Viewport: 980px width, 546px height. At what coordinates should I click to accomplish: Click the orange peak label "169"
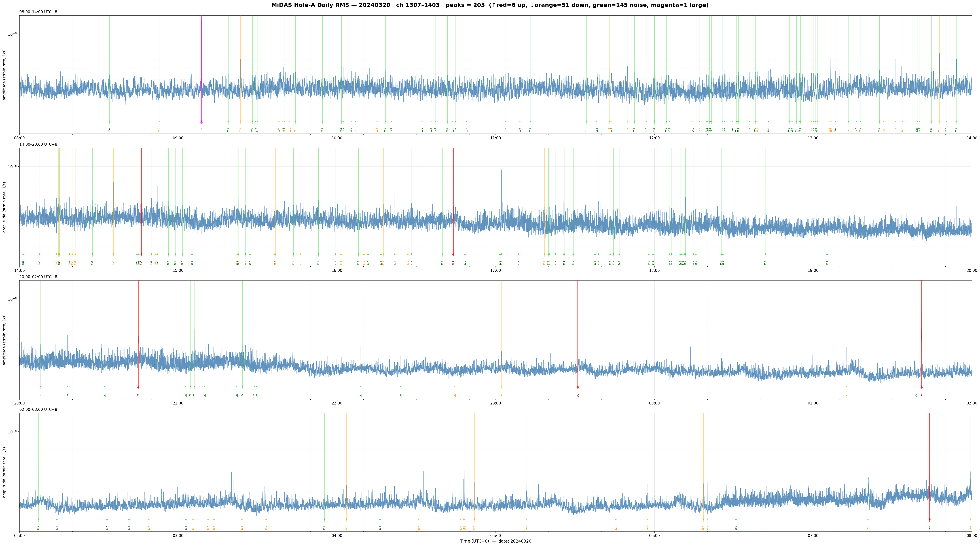(x=455, y=395)
